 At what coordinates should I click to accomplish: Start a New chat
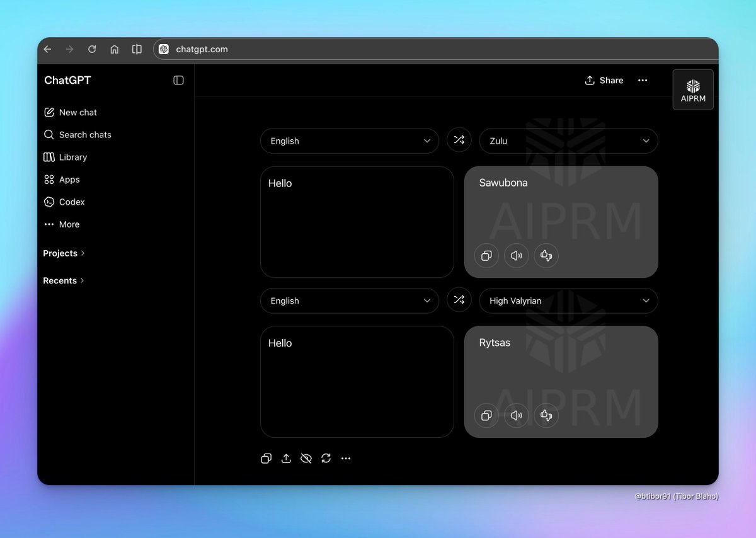pyautogui.click(x=70, y=112)
